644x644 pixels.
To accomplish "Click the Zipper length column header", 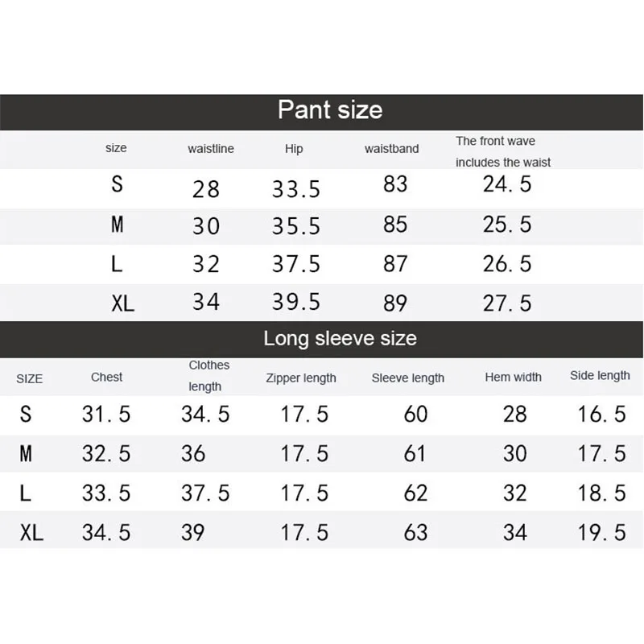I will 301,378.
